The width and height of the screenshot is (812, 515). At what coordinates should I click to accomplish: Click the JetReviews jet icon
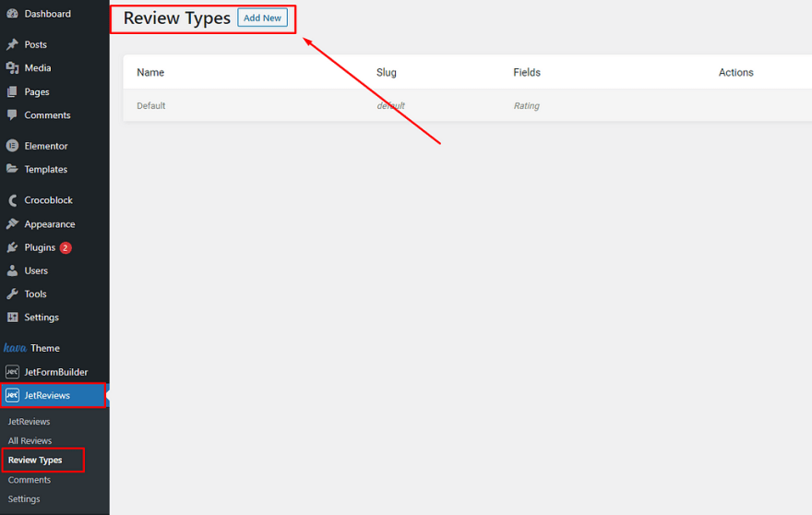click(12, 395)
